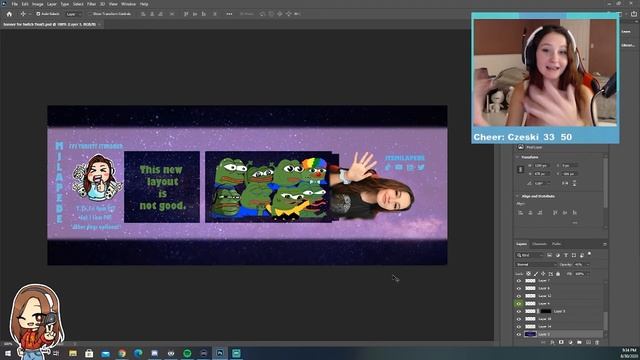Select the Move tool icon in options bar

tap(23, 14)
